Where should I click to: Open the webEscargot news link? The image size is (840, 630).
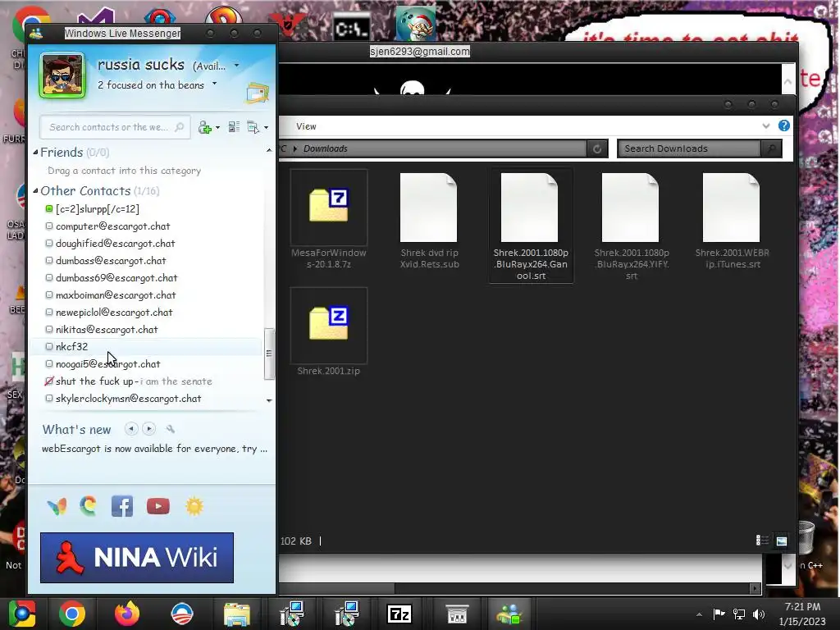pos(154,449)
